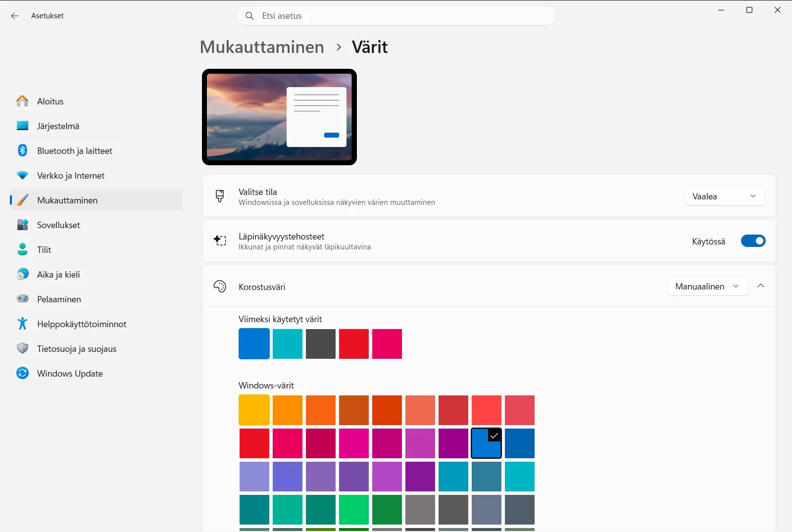
Task: Collapse the Korostusväri section chevron
Action: coord(761,286)
